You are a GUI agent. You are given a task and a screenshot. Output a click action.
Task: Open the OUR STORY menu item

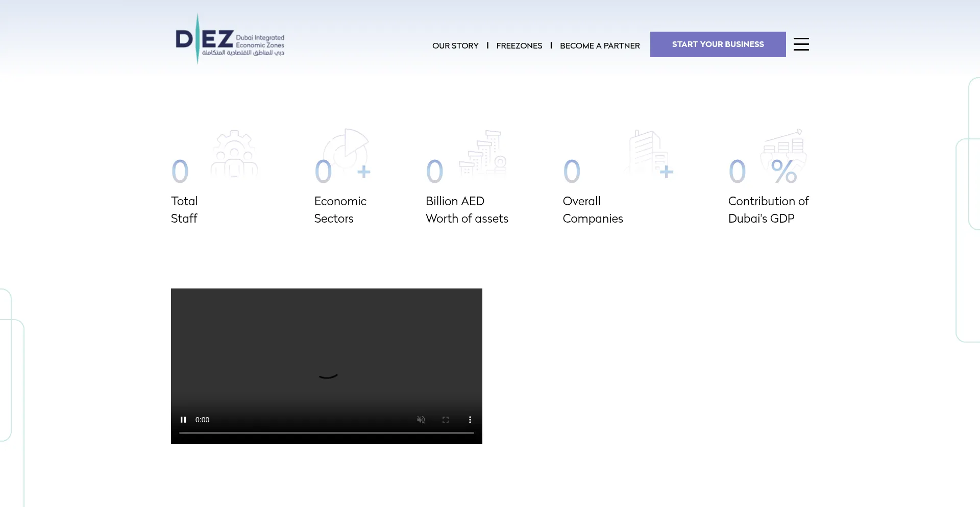pos(455,45)
